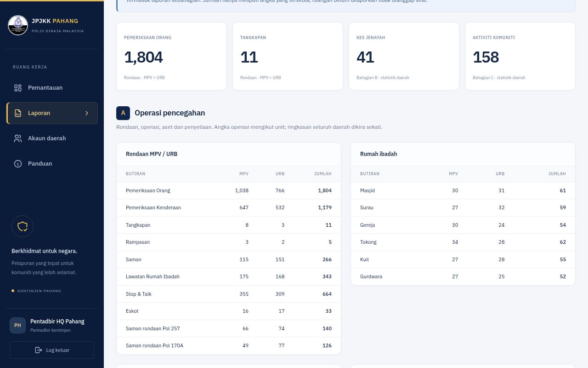Select the Pemeriksaan Kenderaan row label
The width and height of the screenshot is (588, 368).
[153, 207]
